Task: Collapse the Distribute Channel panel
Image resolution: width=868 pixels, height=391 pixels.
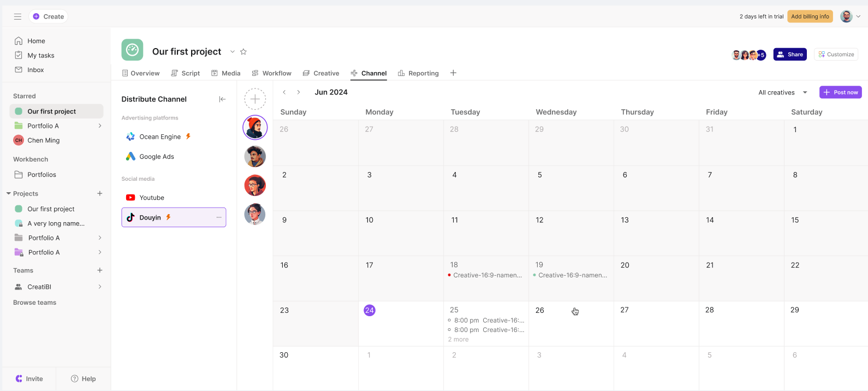Action: pos(222,99)
